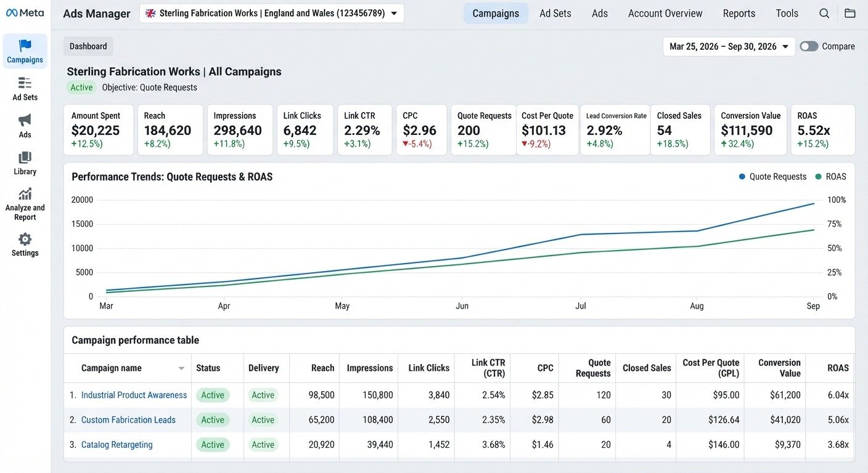Click the 5.06x ROAS cell
Image resolution: width=868 pixels, height=473 pixels.
[x=838, y=420]
